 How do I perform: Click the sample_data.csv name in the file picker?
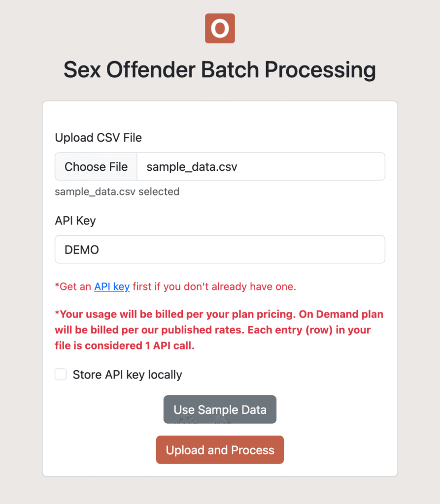[192, 167]
